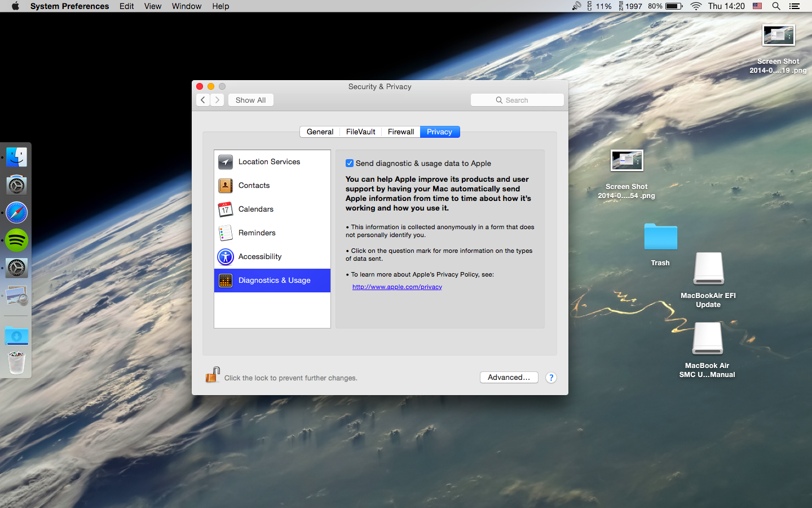The image size is (812, 508).
Task: Switch to the General tab
Action: click(320, 132)
